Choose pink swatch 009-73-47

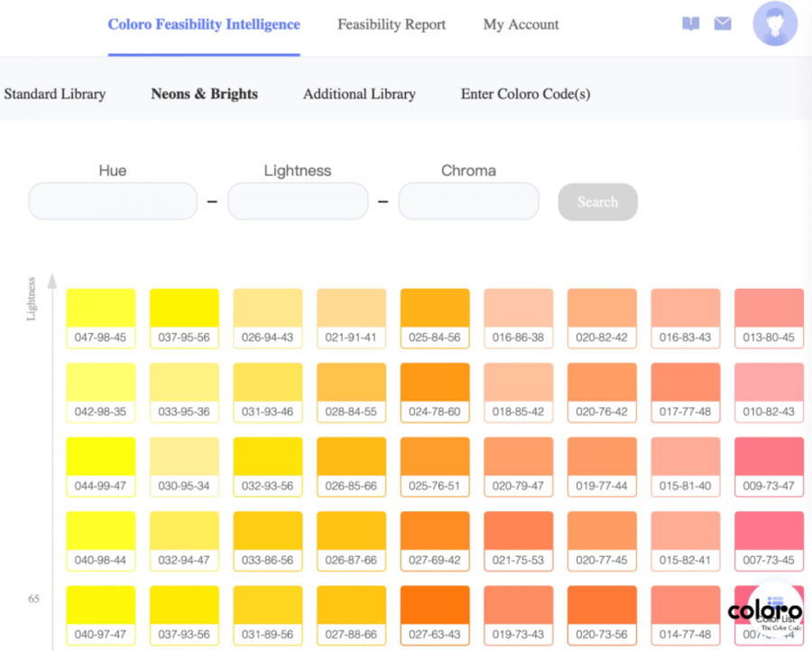pyautogui.click(x=769, y=467)
